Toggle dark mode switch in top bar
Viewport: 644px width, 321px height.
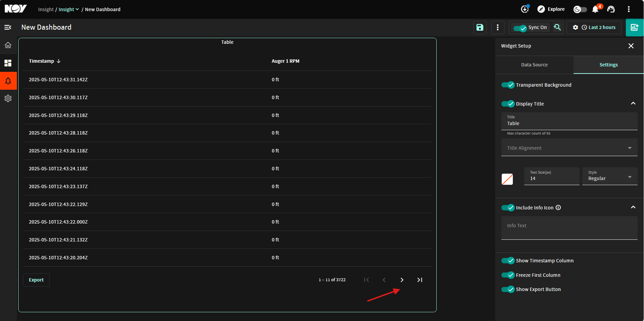[580, 9]
